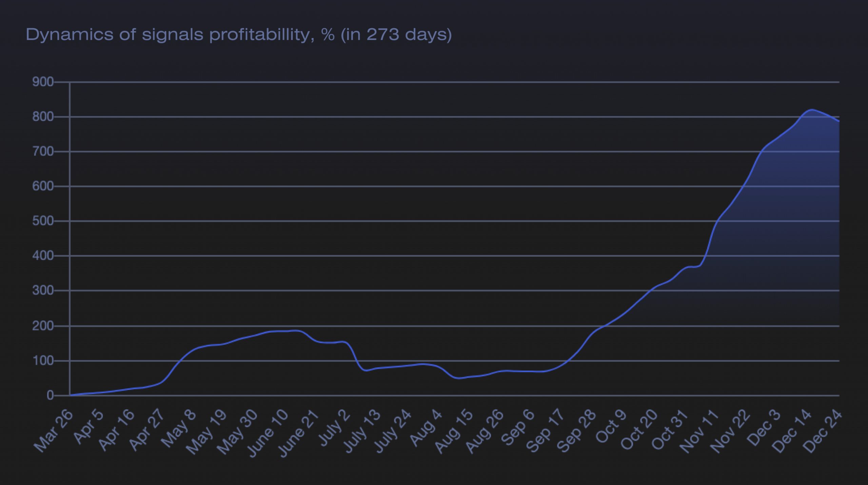Select the 600 y-axis label
This screenshot has height=485, width=868.
click(43, 186)
